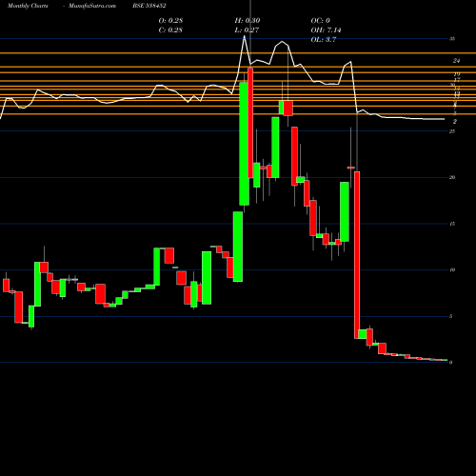This screenshot has height=476, width=476.
Task: Select the O: 0.28 open value
Action: point(170,20)
